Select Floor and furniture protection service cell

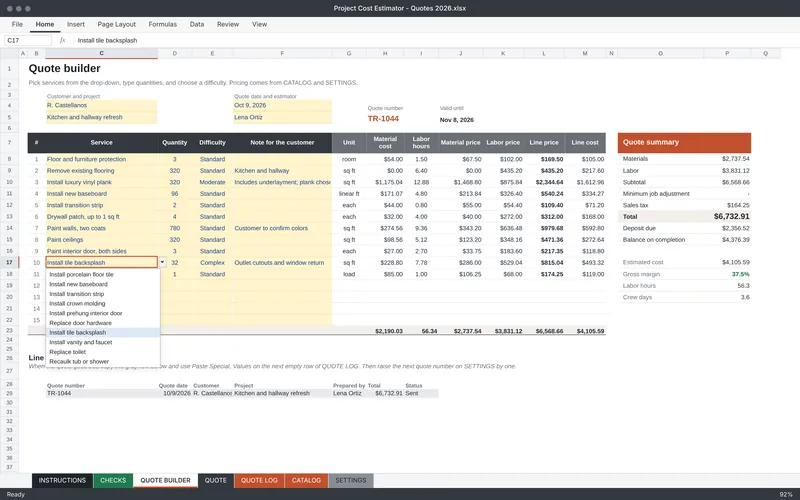[x=102, y=159]
